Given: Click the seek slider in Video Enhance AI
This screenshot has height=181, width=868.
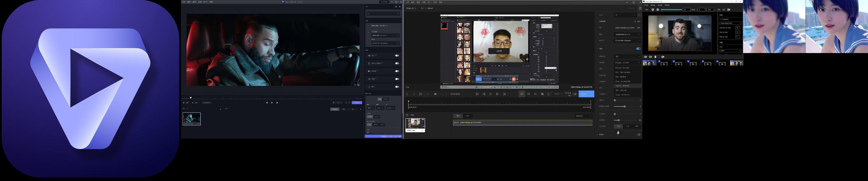Looking at the screenshot, I should (672, 10).
